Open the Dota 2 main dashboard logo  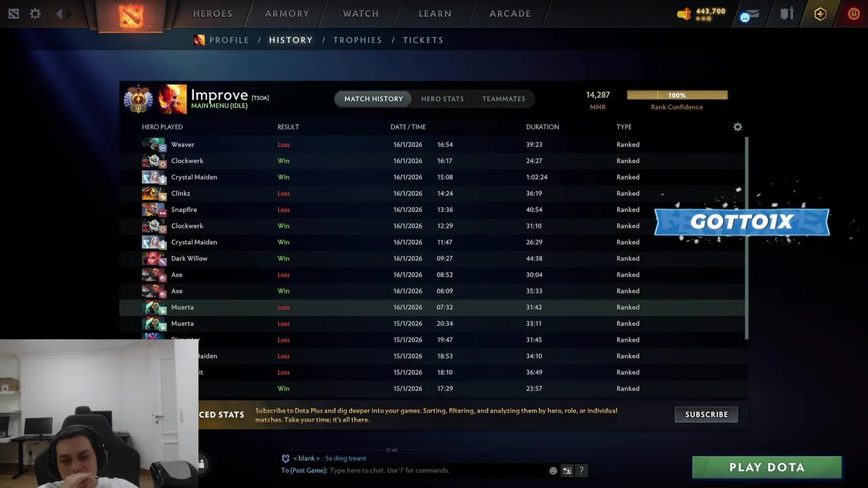(131, 15)
